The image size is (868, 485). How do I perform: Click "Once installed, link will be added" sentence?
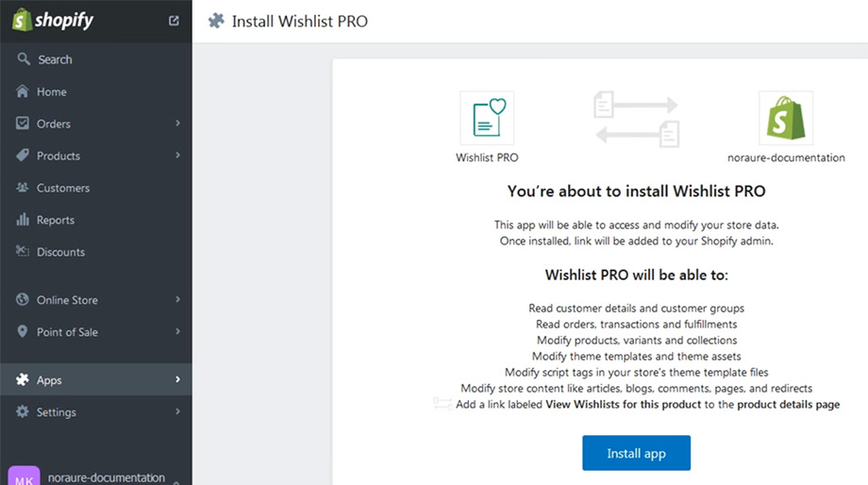[x=637, y=241]
